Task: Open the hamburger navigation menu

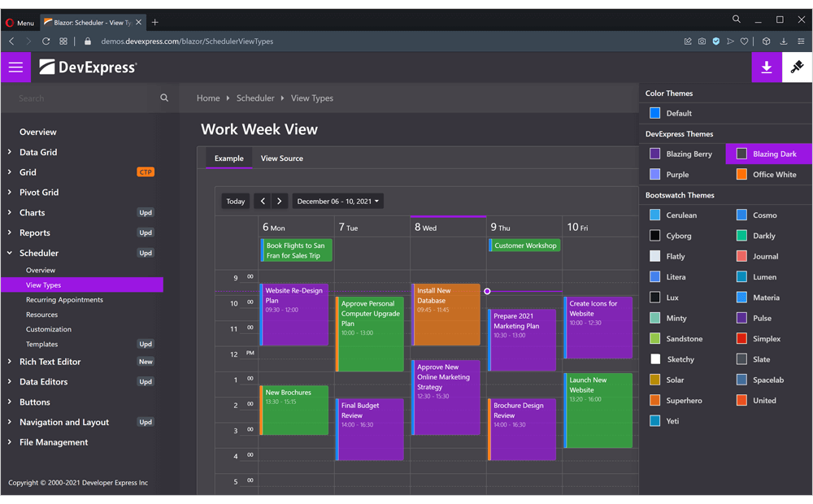Action: tap(15, 67)
